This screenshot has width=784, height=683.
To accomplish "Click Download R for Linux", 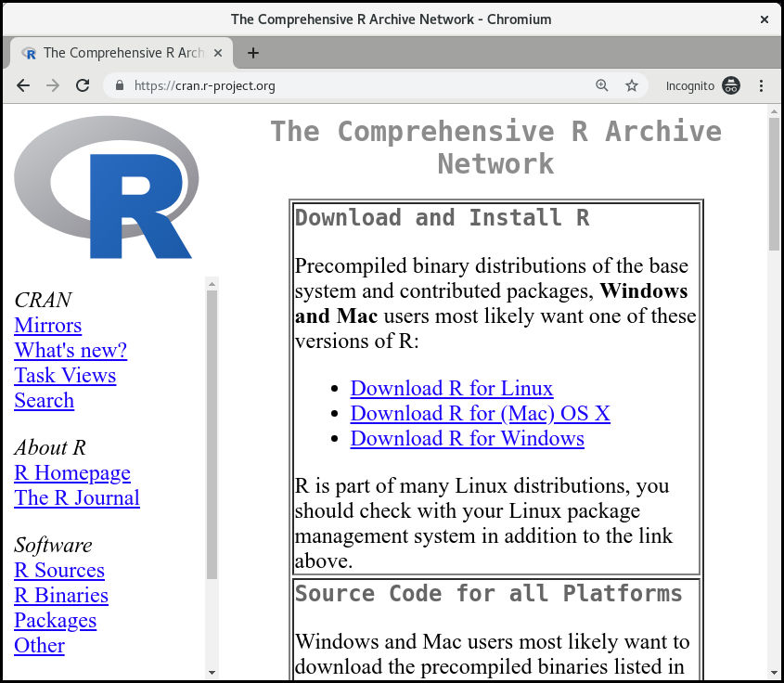I will tap(452, 388).
